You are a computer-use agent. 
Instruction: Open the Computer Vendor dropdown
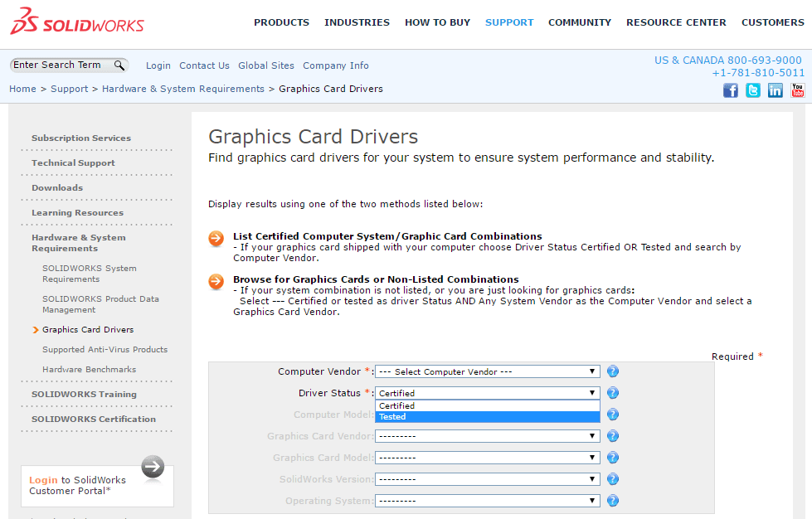coord(488,371)
